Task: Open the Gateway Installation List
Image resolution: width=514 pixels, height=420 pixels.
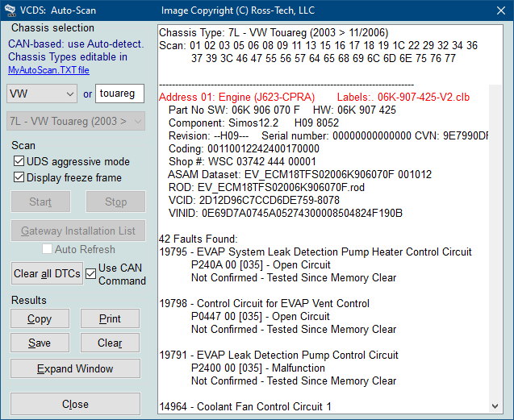Action: pos(78,231)
